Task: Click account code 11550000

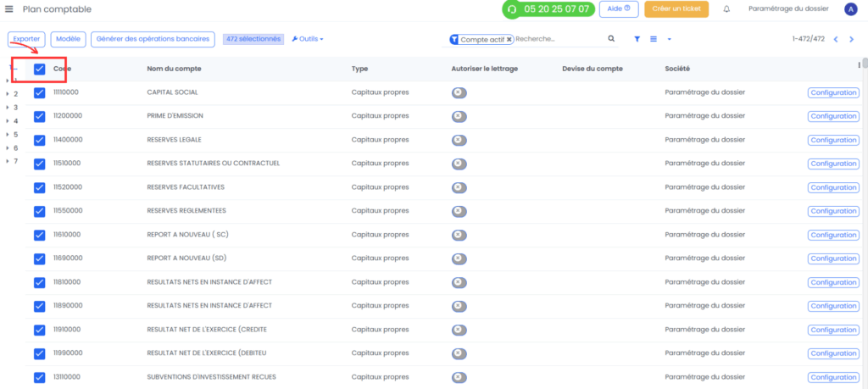Action: tap(68, 211)
